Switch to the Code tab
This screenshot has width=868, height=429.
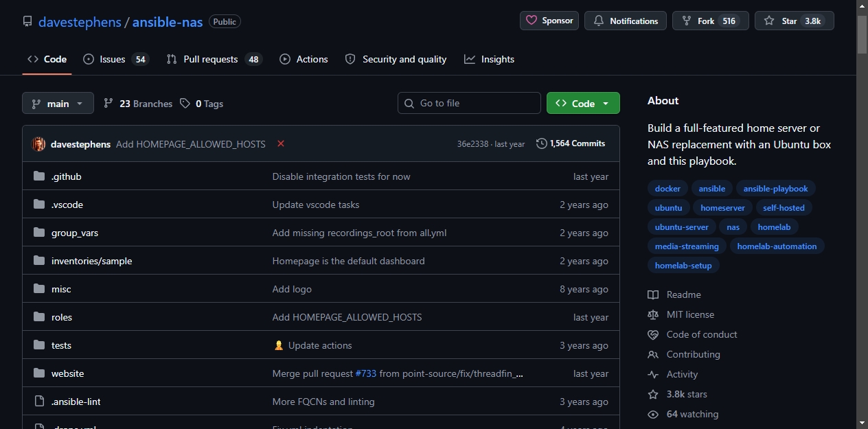(47, 59)
